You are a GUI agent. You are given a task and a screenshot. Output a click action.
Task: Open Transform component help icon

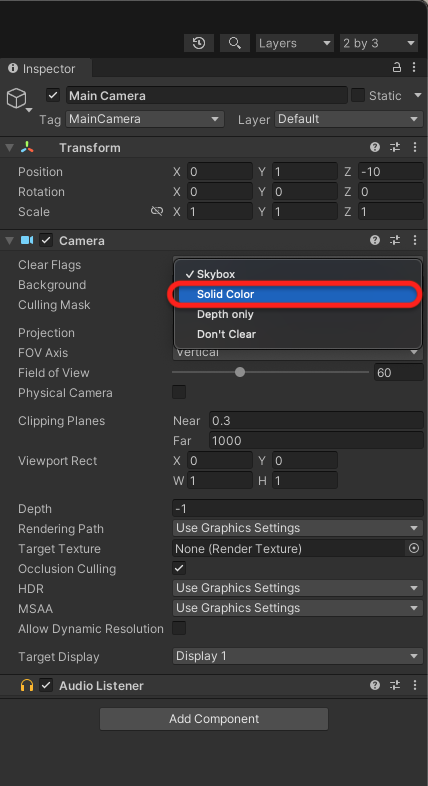click(374, 147)
